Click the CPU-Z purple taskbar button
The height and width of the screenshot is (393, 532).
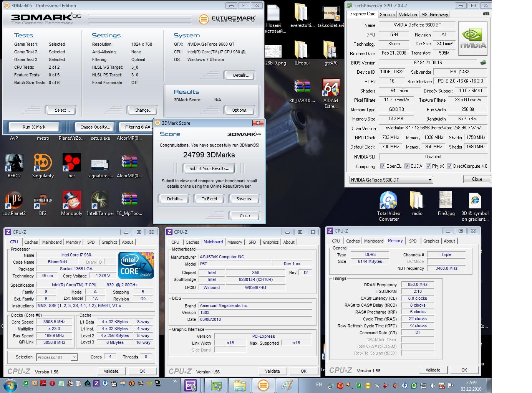point(191,385)
